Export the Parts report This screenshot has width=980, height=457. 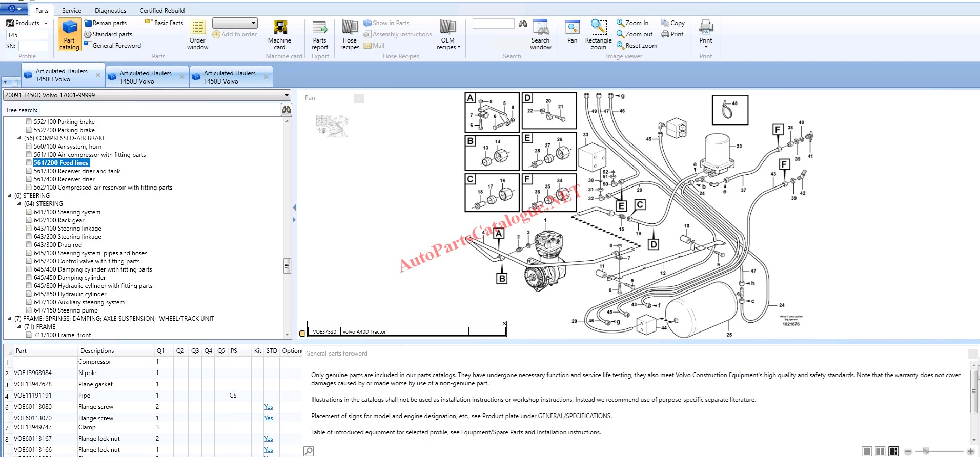tap(320, 35)
